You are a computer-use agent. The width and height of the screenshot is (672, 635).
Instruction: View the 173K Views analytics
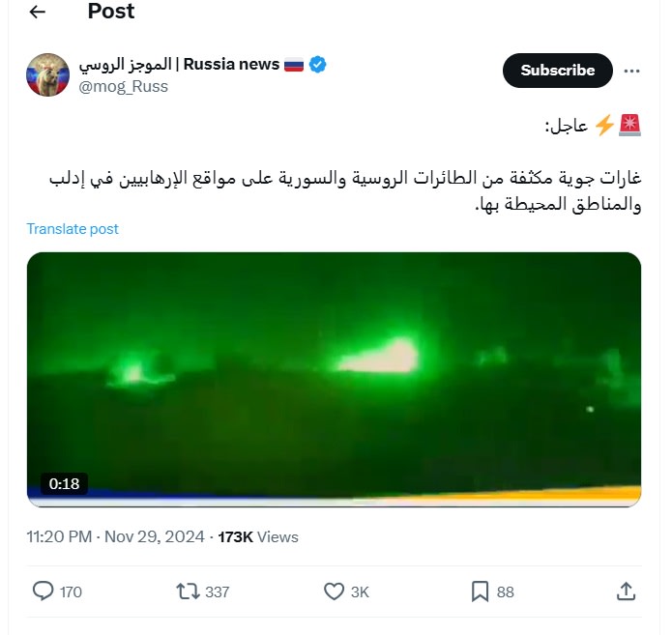[258, 536]
